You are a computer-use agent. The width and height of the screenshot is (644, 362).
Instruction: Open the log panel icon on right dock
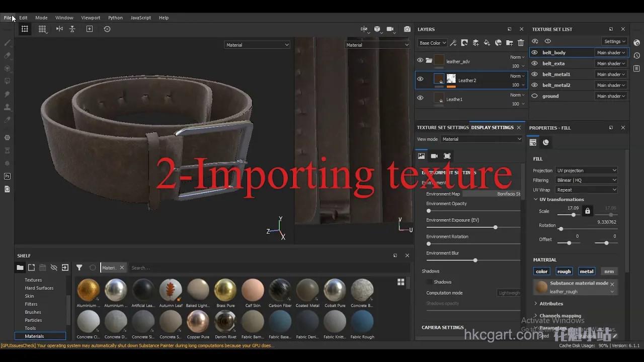pyautogui.click(x=636, y=68)
